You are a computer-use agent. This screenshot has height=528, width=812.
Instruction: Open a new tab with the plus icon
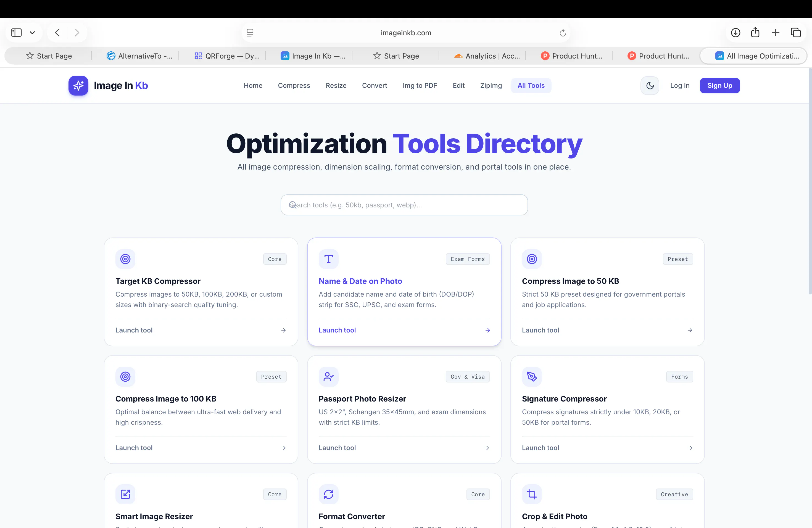tap(776, 33)
